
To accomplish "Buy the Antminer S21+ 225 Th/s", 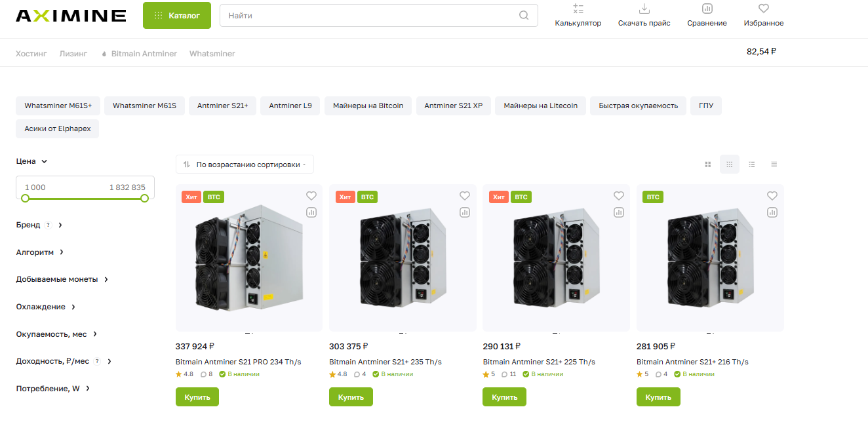I will click(505, 397).
